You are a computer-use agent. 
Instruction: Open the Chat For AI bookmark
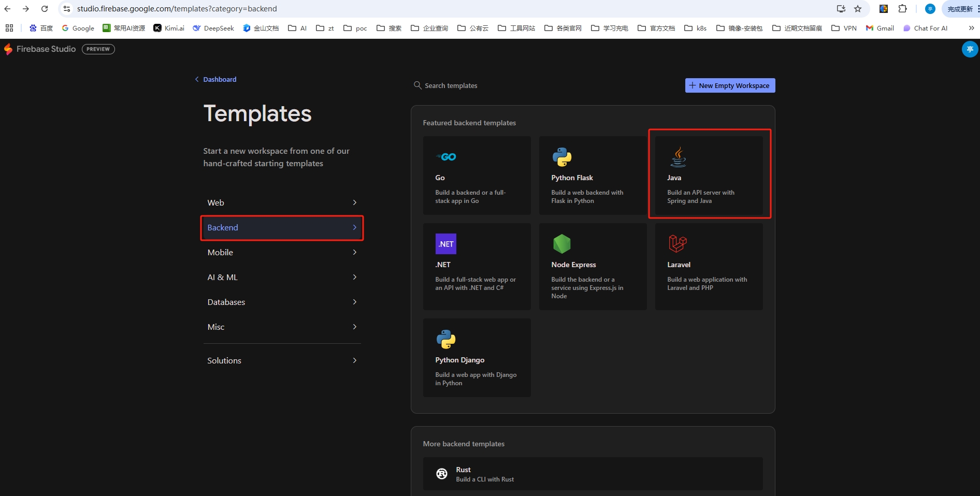tap(925, 28)
